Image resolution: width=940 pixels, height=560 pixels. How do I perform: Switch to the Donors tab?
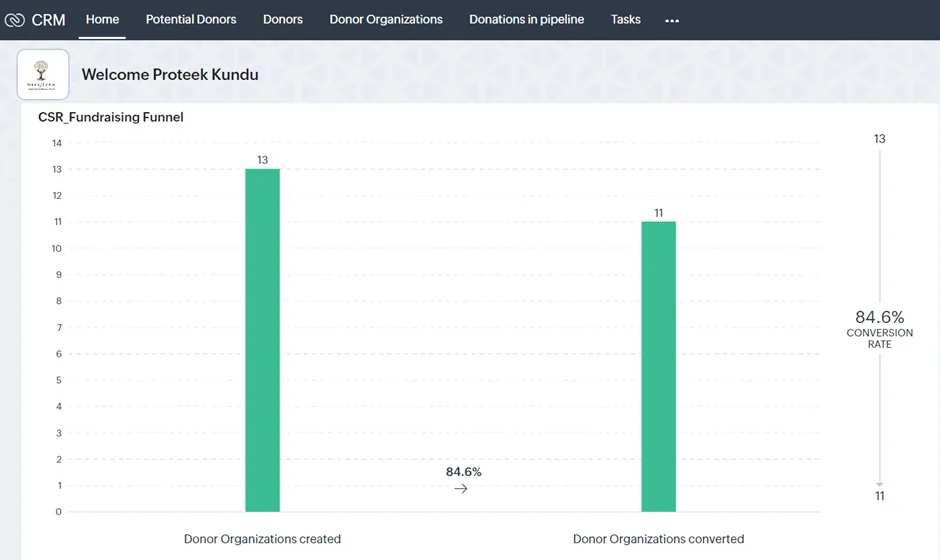[282, 19]
